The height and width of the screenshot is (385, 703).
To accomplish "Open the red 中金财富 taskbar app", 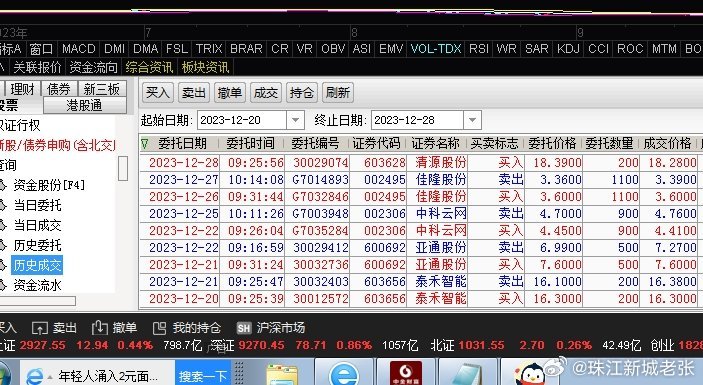I will 406,373.
